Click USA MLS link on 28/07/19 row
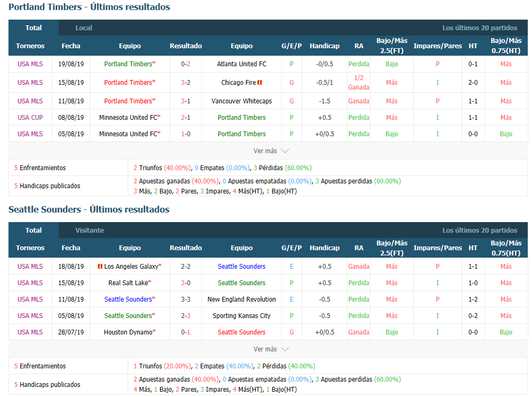 (30, 332)
